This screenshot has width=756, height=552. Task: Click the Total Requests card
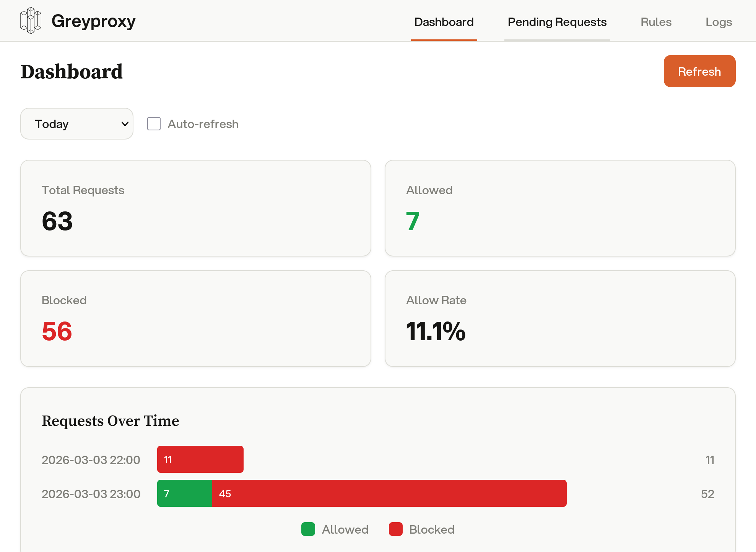195,208
